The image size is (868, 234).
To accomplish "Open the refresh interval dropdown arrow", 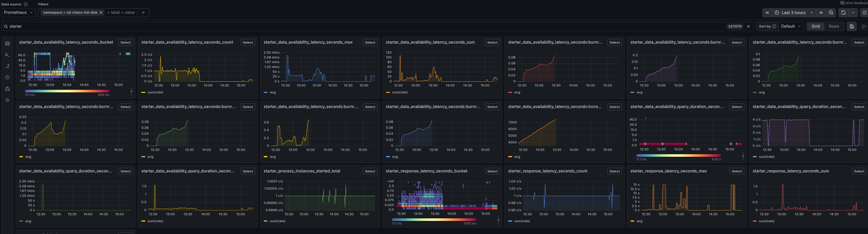I will tap(853, 13).
